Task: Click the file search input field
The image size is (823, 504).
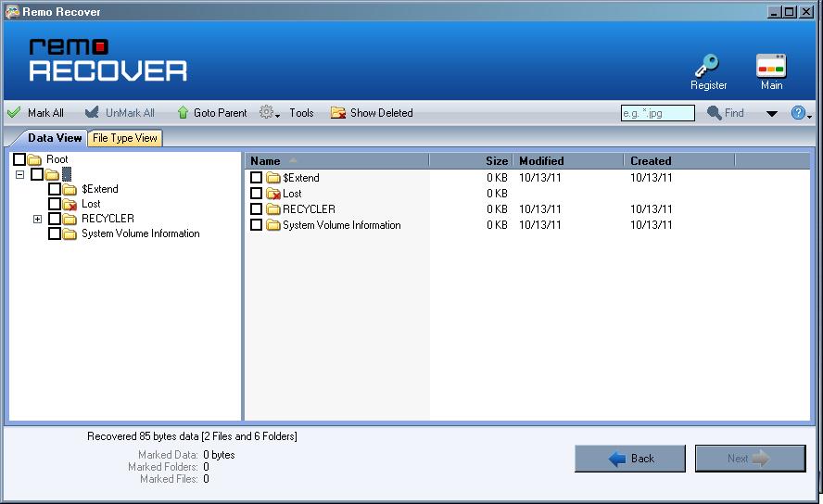Action: pos(658,113)
